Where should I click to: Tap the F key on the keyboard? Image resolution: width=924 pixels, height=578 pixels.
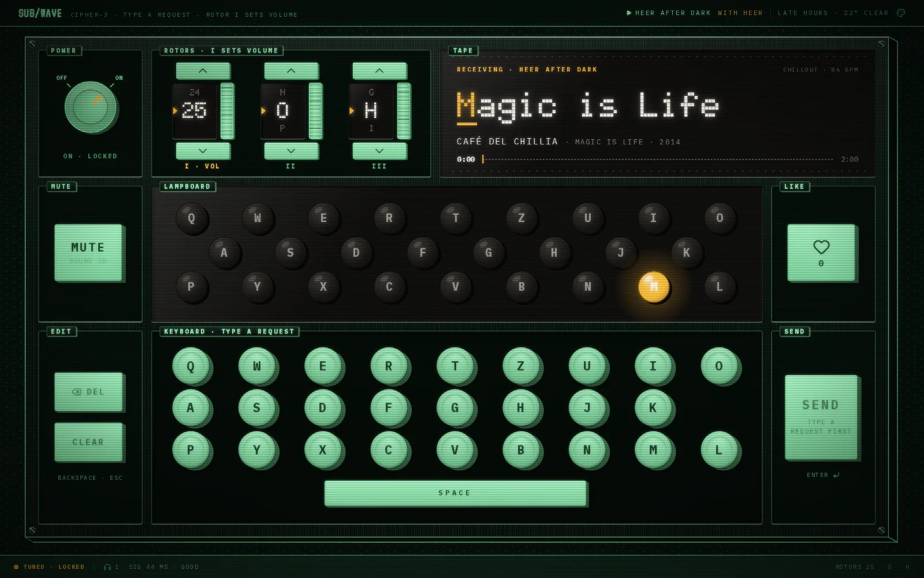389,407
